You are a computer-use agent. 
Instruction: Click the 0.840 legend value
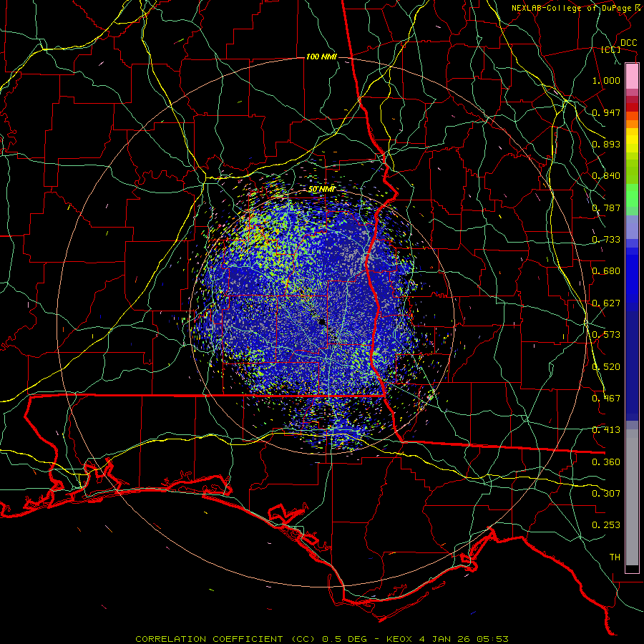pos(606,176)
